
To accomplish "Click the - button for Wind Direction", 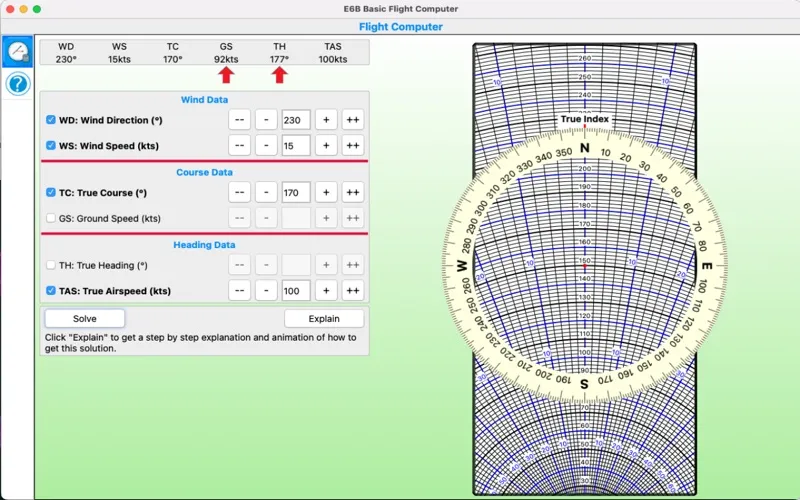I will point(266,120).
